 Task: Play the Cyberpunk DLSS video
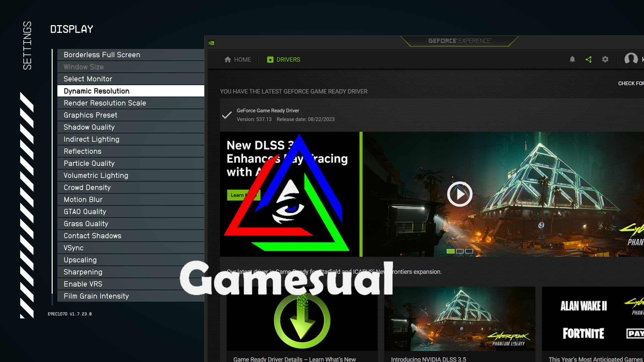(460, 194)
